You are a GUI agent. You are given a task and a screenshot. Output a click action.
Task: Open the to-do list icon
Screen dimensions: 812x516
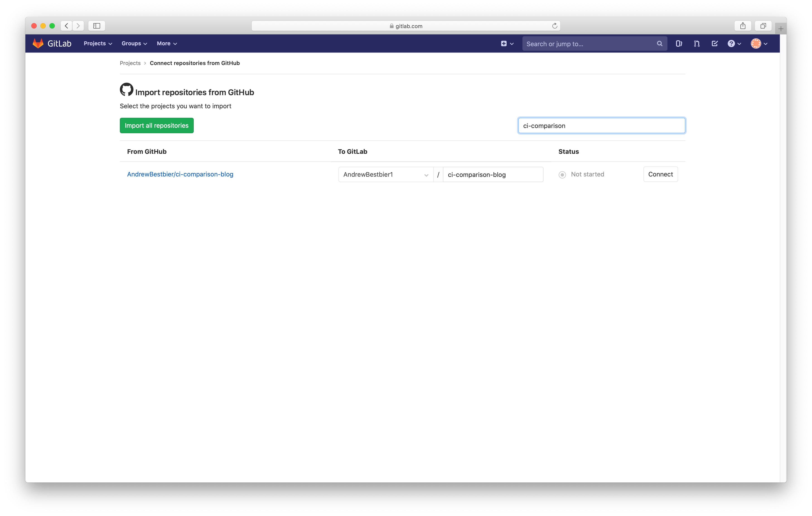[715, 43]
